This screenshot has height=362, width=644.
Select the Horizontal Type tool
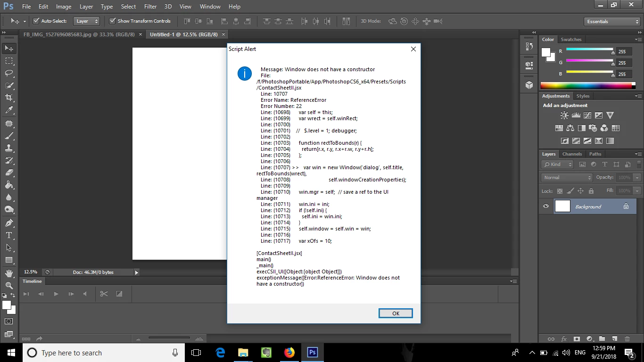9,235
